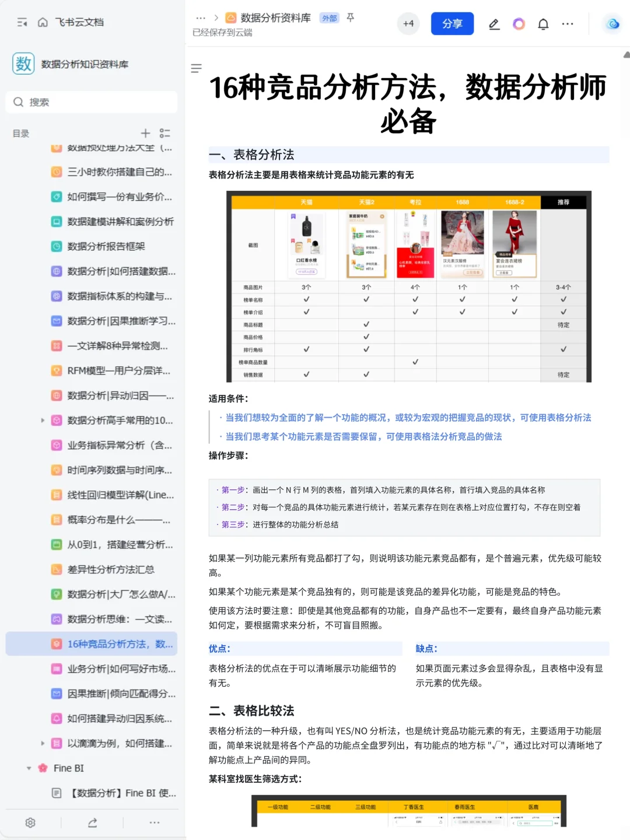Screen dimensions: 630x840
Task: Open 数据分析资料库 breadcrumb link
Action: point(276,18)
